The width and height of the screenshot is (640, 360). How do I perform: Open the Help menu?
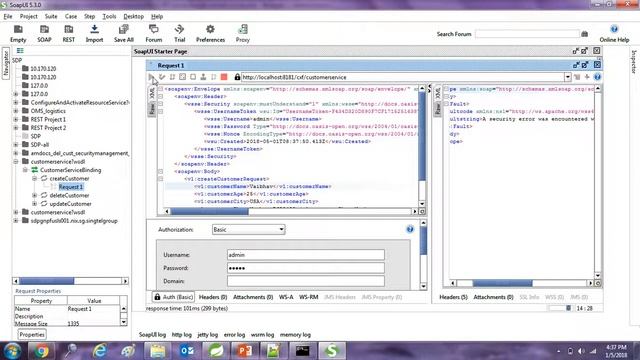(x=157, y=16)
